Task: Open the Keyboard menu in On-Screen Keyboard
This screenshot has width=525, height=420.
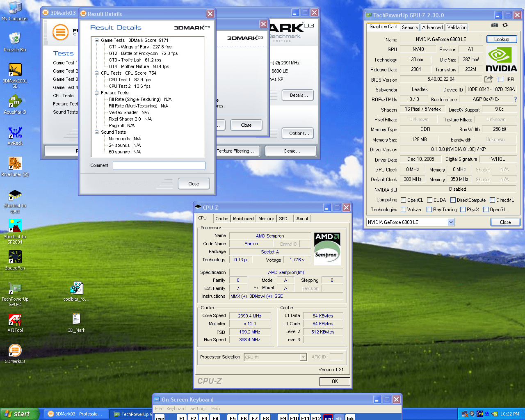Action: (176, 409)
